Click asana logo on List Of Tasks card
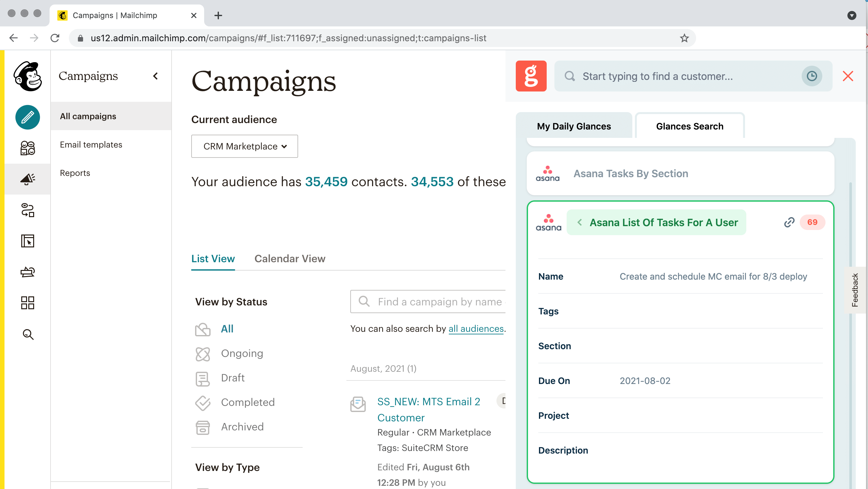Image resolution: width=868 pixels, height=489 pixels. [x=548, y=222]
